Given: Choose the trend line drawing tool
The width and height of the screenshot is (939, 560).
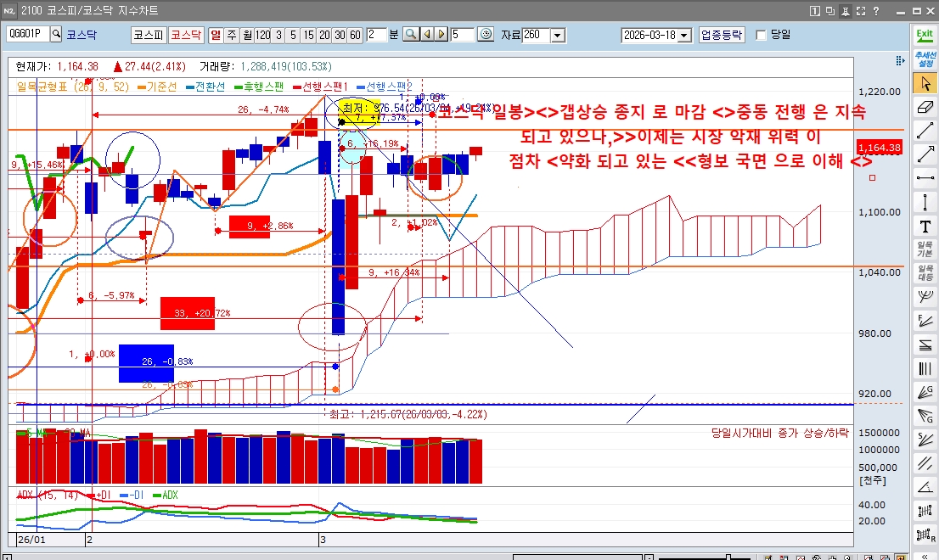Looking at the screenshot, I should coord(925,131).
